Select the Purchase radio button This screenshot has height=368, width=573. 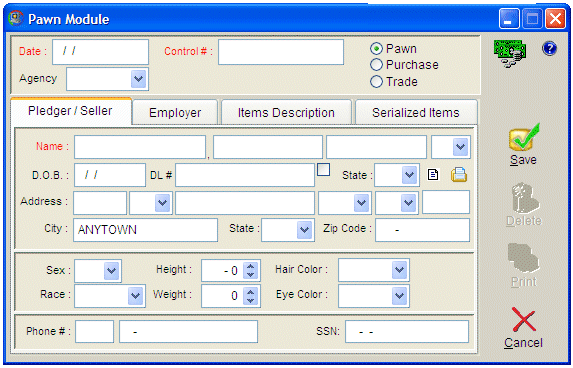pos(376,65)
